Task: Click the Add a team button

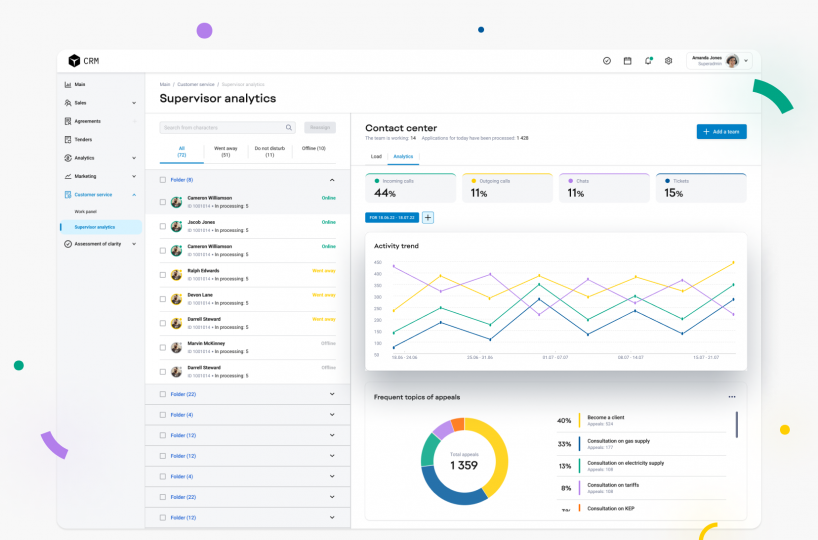Action: [x=721, y=132]
